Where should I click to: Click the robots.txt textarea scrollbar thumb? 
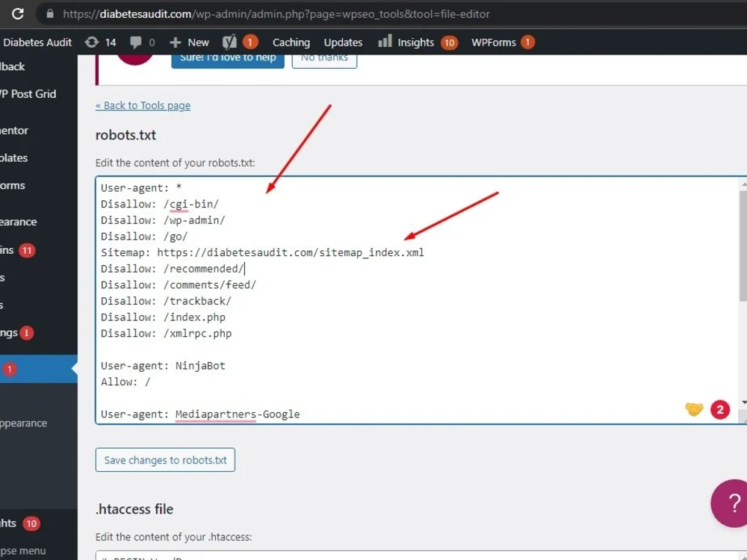pos(743,245)
